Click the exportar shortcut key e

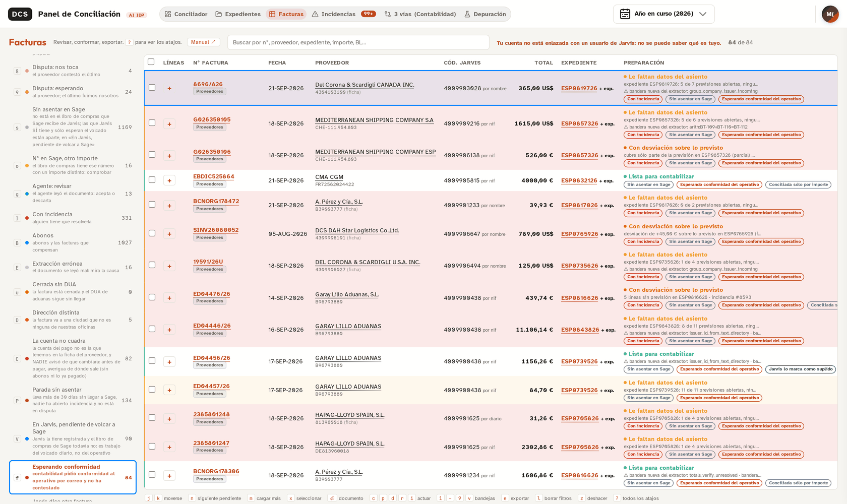505,498
